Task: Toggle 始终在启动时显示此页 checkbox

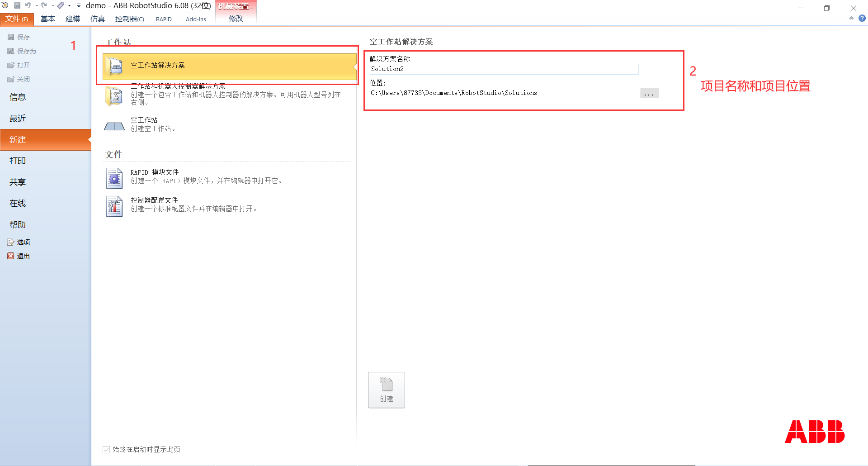Action: [x=106, y=450]
